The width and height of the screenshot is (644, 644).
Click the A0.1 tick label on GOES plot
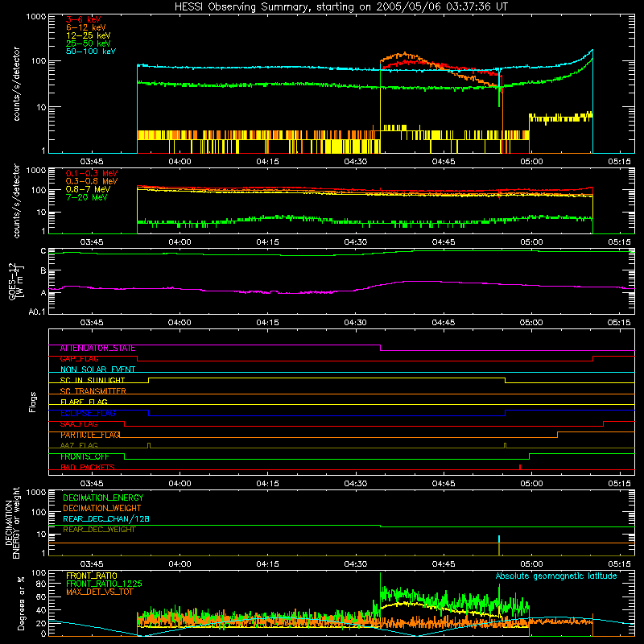click(36, 312)
